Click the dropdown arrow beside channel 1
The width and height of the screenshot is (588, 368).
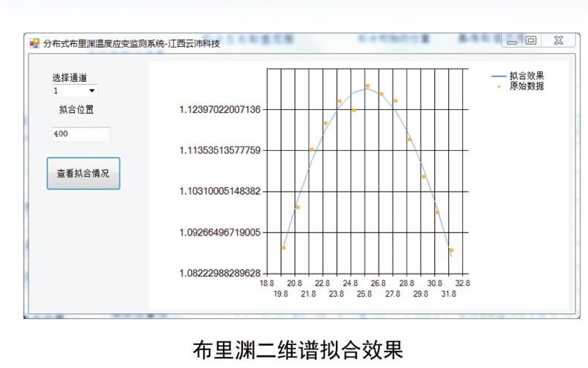[x=92, y=91]
